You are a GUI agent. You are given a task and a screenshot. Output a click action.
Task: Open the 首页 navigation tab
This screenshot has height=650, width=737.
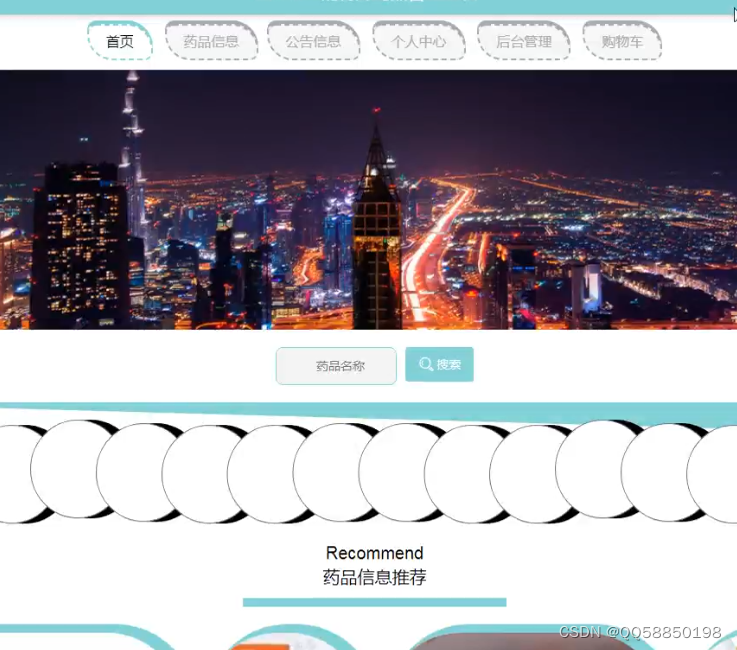tap(120, 41)
